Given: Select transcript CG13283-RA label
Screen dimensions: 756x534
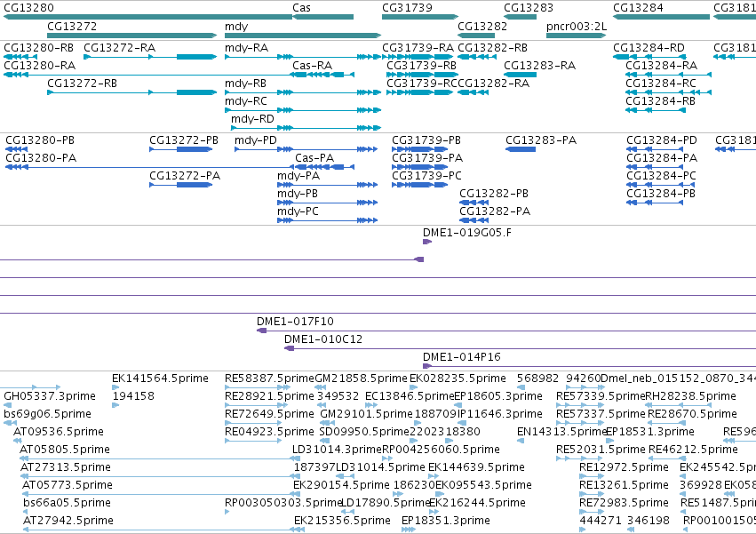Looking at the screenshot, I should (x=539, y=66).
